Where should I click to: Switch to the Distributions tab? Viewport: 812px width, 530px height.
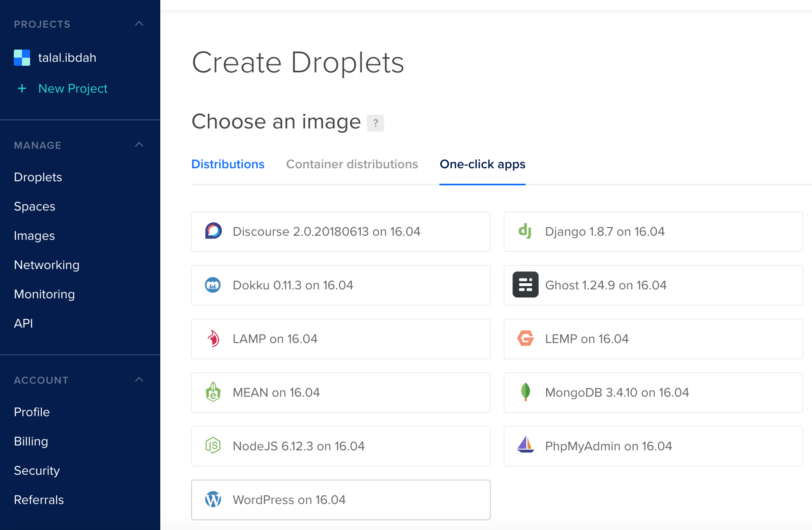point(228,164)
